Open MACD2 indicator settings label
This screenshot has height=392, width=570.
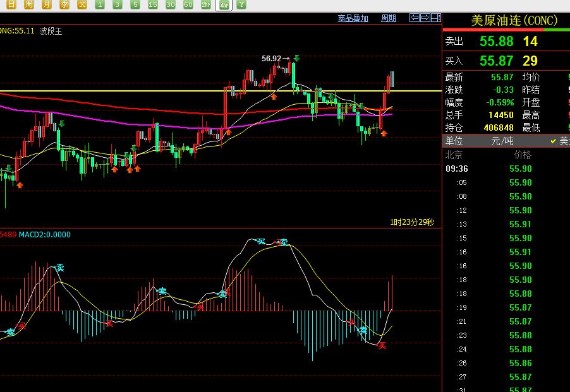coord(44,235)
